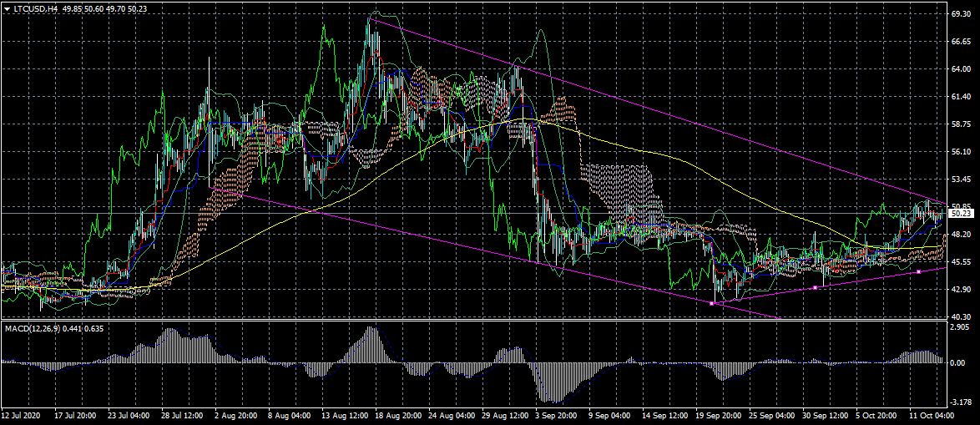Viewport: 980px width, 425px height.
Task: Select the rightmost anchor point on the rising trendline
Action: point(919,272)
